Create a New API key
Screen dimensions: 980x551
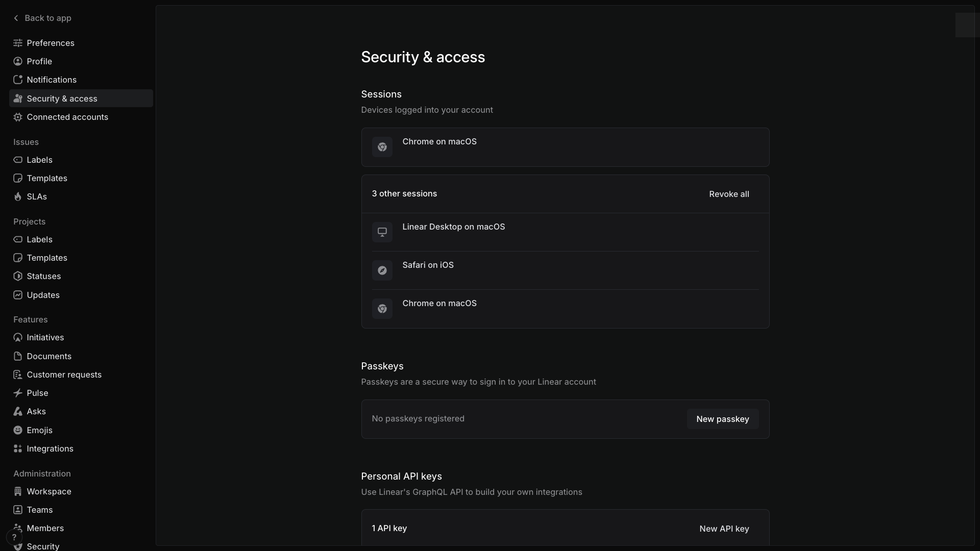[724, 529]
